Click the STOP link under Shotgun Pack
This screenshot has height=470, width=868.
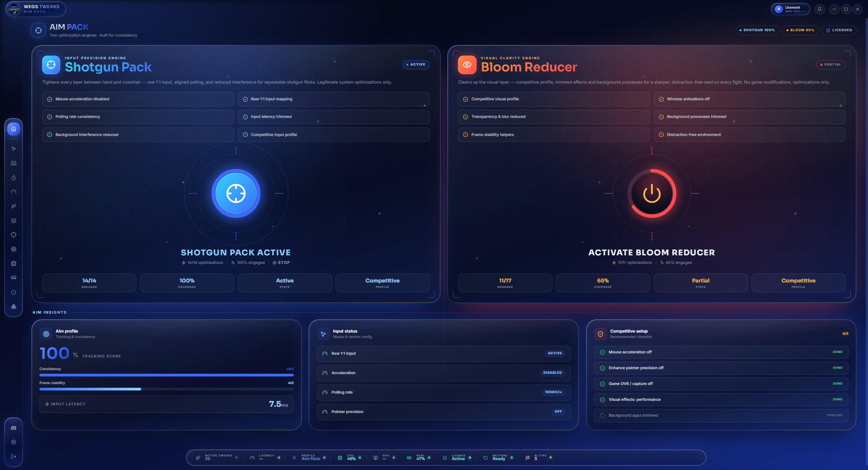(281, 263)
